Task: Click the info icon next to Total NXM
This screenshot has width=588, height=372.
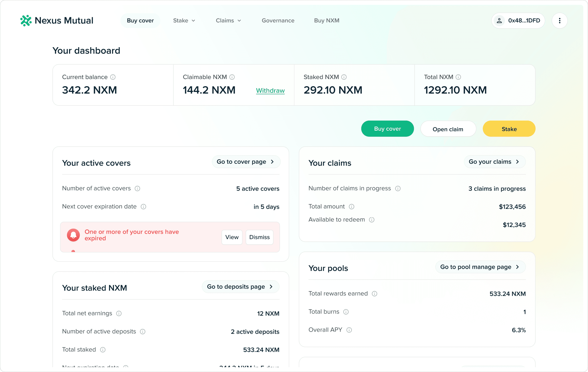Action: [458, 77]
